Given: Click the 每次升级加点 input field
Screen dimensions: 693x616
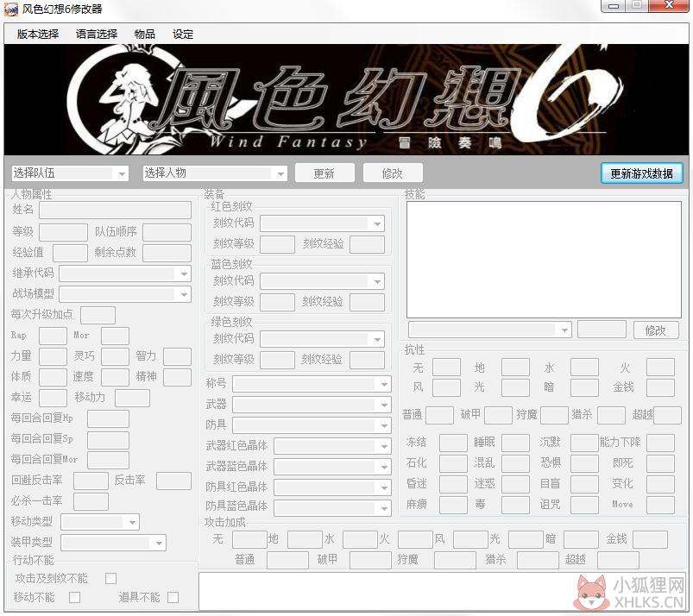Looking at the screenshot, I should tap(98, 315).
